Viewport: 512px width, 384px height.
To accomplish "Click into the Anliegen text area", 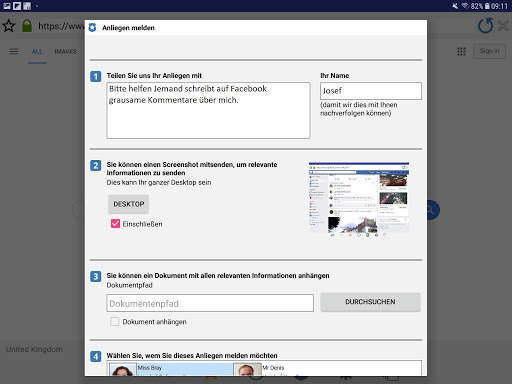I will pyautogui.click(x=208, y=110).
